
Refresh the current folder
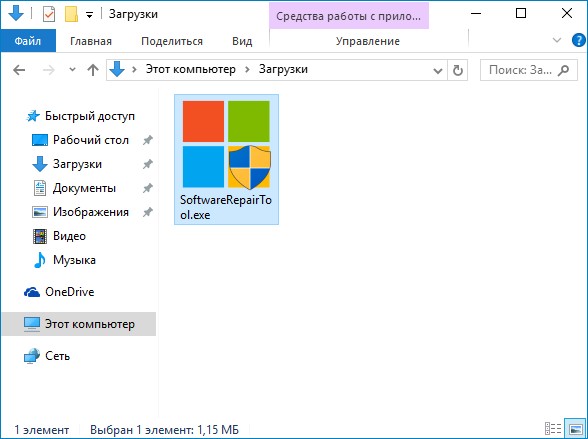458,70
